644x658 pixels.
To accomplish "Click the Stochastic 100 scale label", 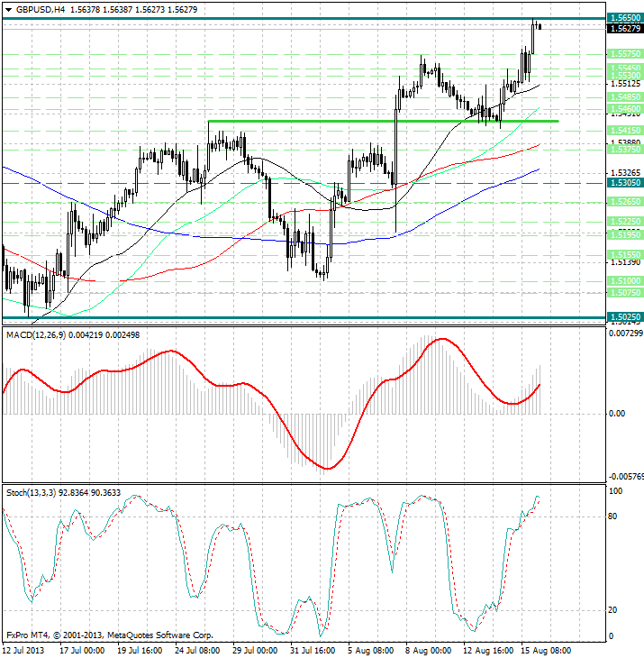I will tap(615, 491).
